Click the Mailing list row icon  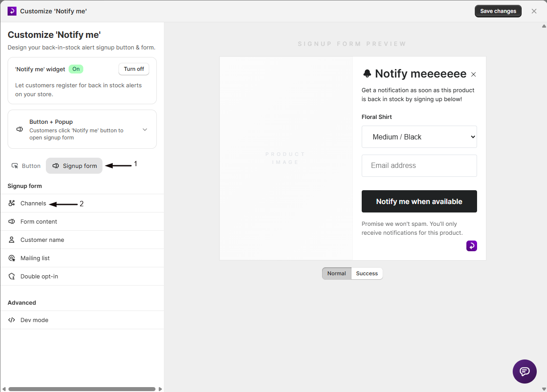click(x=12, y=258)
